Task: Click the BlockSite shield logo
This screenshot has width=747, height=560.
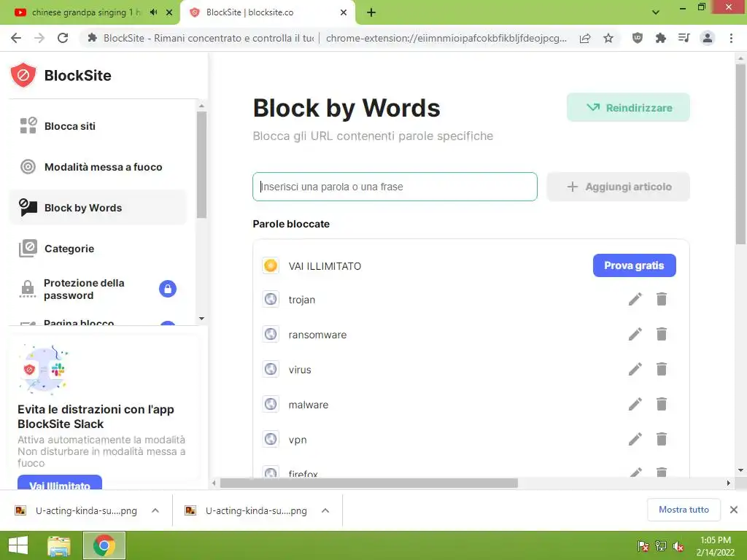Action: tap(23, 75)
